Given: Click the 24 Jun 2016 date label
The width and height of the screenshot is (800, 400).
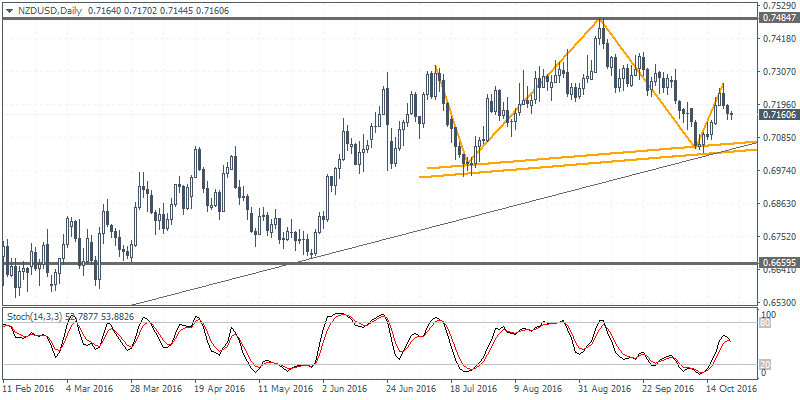Looking at the screenshot, I should pyautogui.click(x=412, y=388).
